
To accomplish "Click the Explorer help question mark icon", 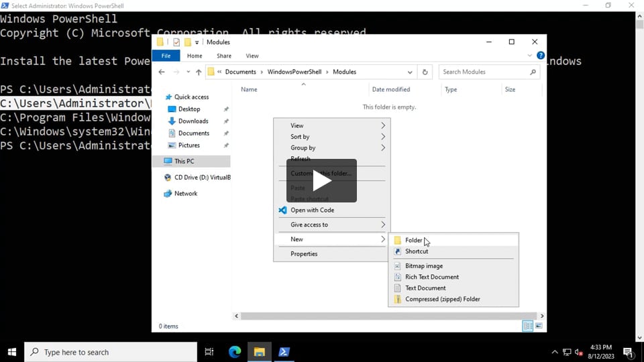I will [540, 56].
